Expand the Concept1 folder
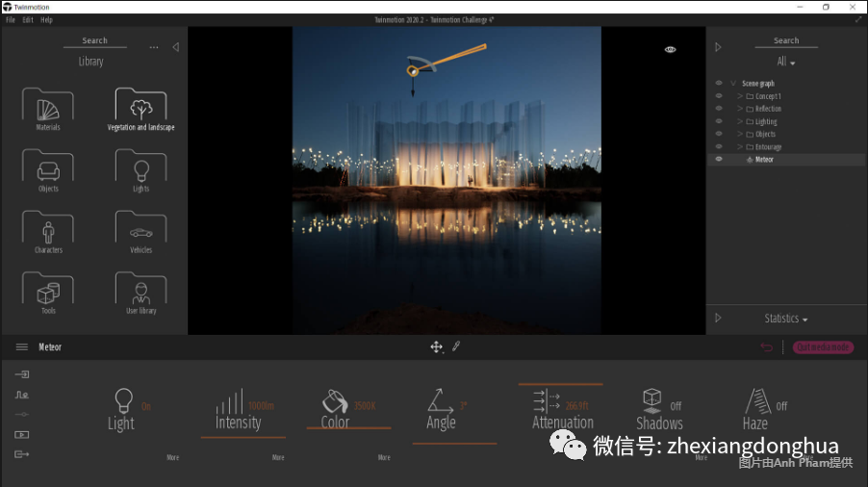 (x=740, y=95)
